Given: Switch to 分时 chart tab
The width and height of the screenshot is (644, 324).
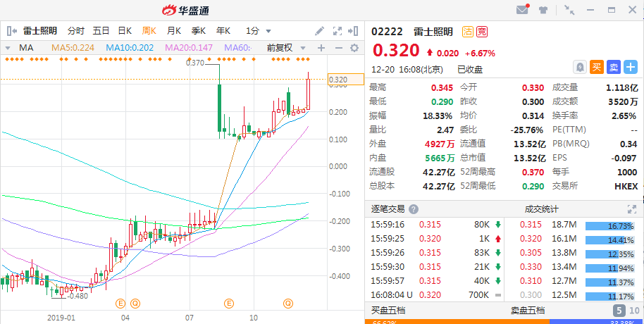Looking at the screenshot, I should click(x=76, y=31).
